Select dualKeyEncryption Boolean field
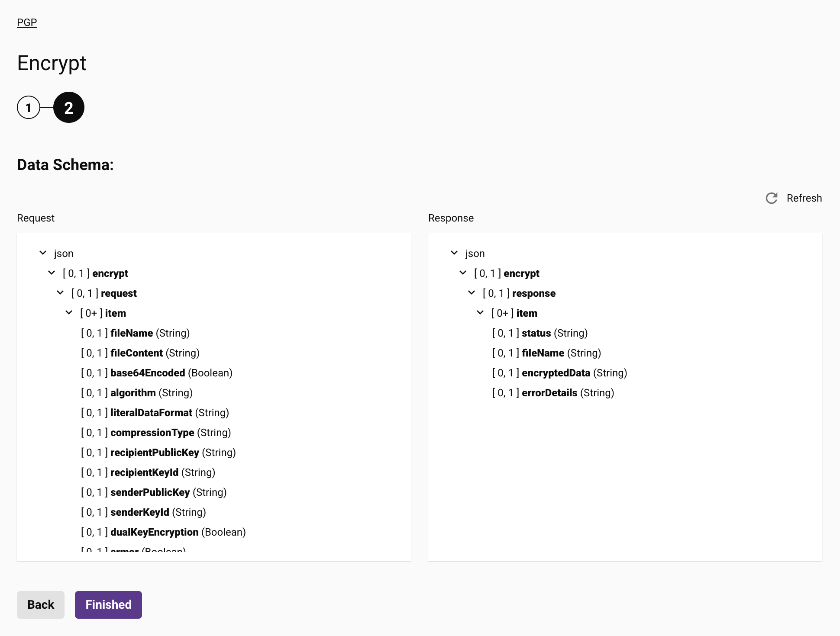The height and width of the screenshot is (636, 840). tap(154, 532)
